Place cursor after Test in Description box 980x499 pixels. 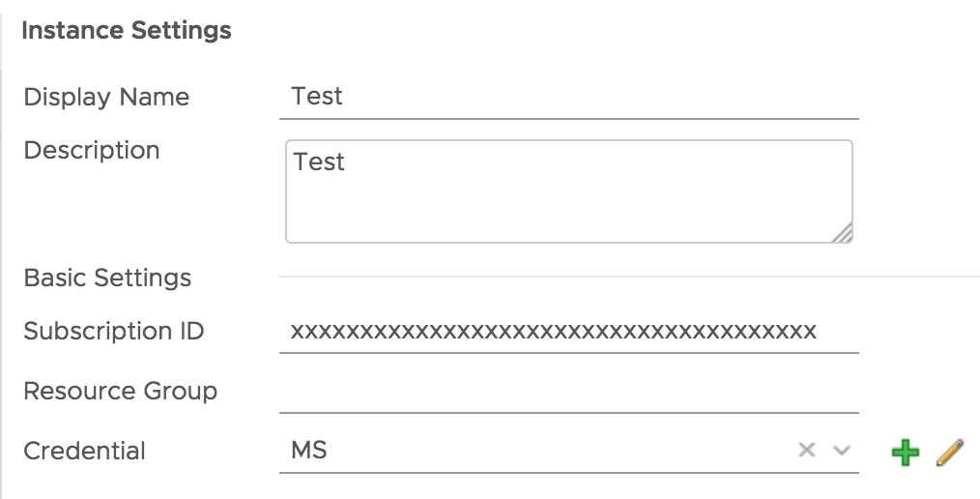tap(346, 161)
